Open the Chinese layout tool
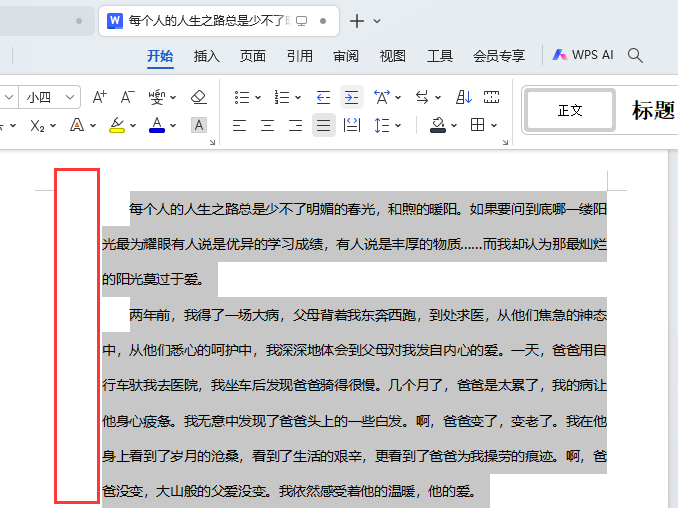Viewport: 678px width, 508px height. click(382, 97)
